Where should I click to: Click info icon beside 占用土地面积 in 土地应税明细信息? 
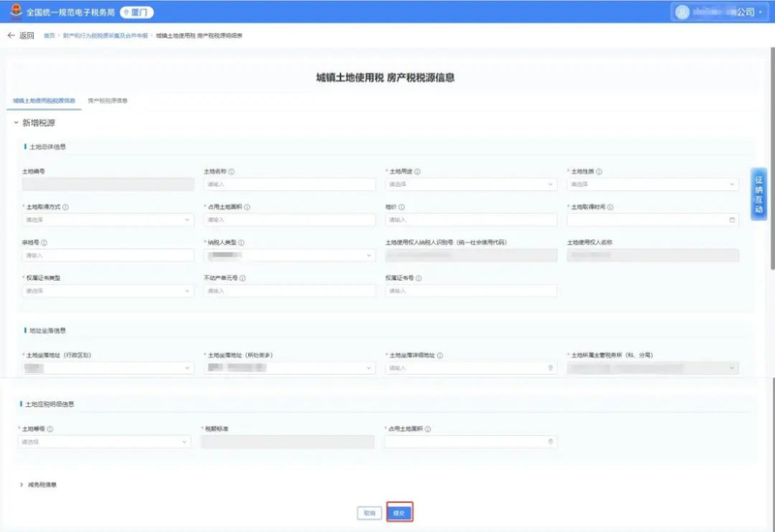click(427, 429)
